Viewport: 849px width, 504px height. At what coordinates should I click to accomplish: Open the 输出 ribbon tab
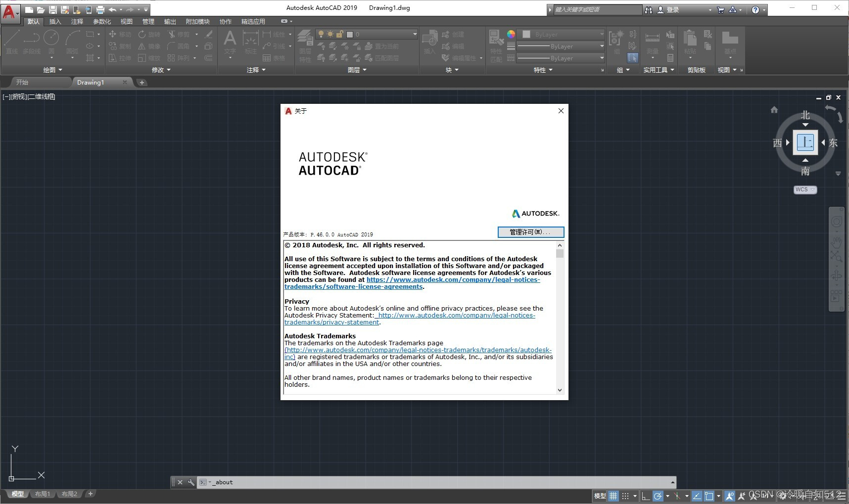[x=170, y=21]
